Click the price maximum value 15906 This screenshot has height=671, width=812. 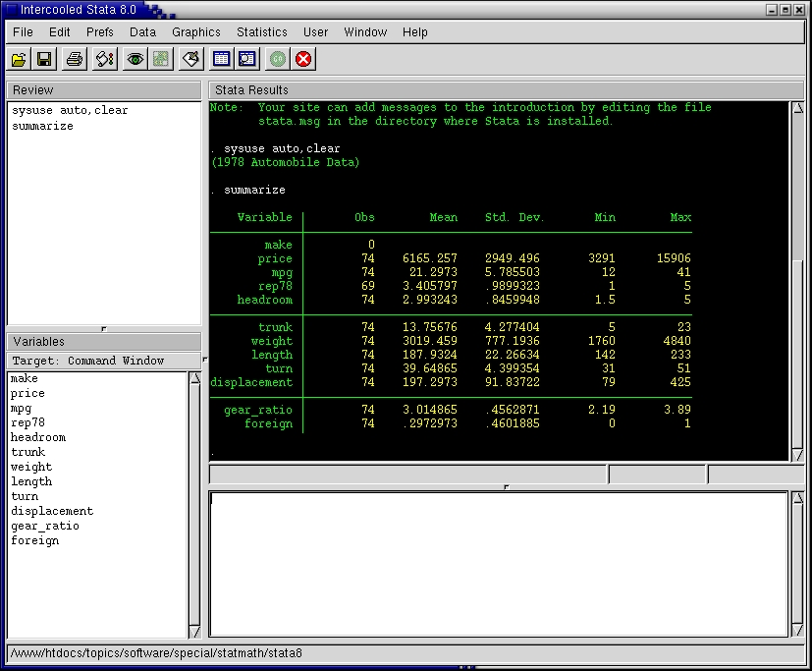tap(674, 258)
